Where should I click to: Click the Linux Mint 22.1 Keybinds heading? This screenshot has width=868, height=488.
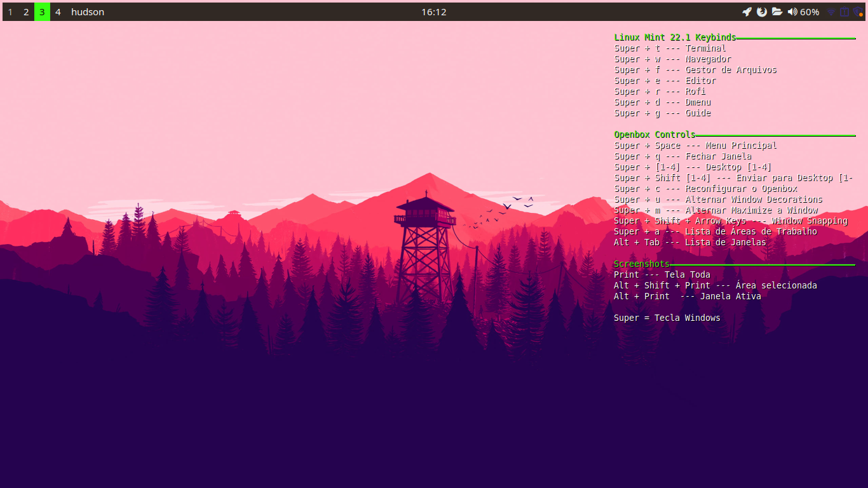(675, 37)
